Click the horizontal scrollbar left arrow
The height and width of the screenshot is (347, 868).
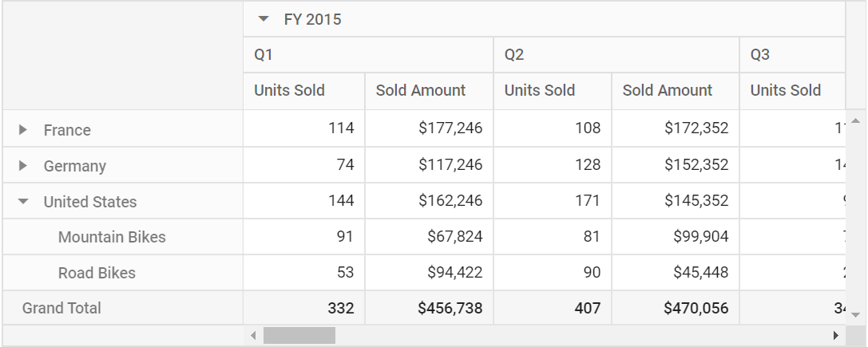tap(254, 335)
